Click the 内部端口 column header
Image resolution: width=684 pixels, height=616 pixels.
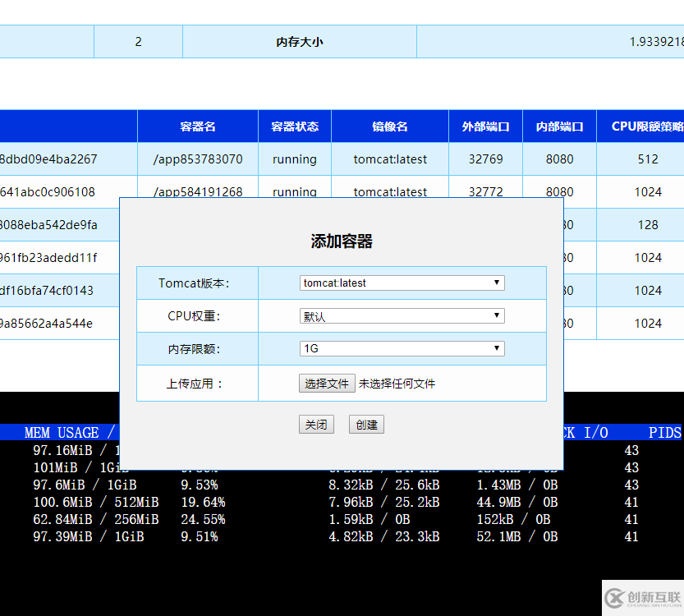point(560,126)
